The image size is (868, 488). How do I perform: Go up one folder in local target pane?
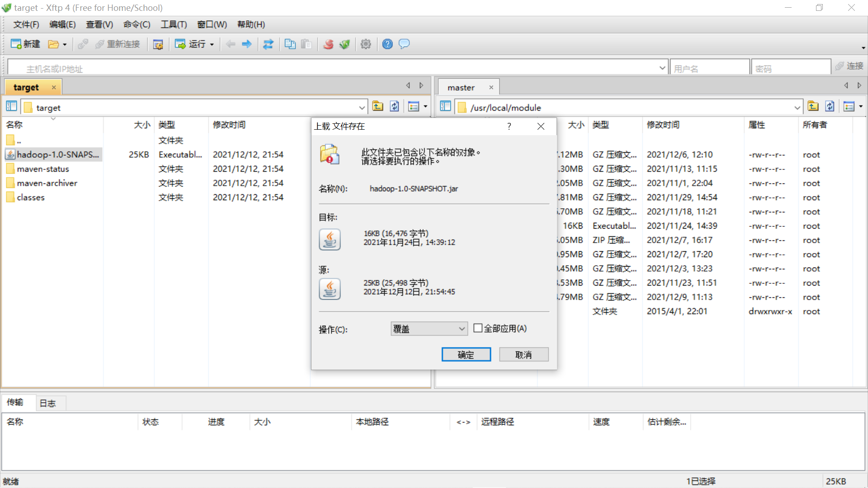click(x=377, y=107)
